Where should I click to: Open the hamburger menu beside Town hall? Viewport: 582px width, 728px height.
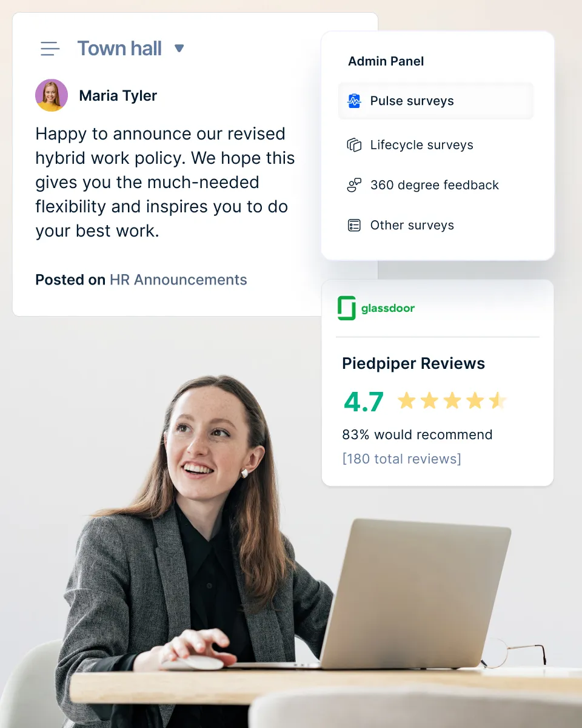[x=50, y=49]
